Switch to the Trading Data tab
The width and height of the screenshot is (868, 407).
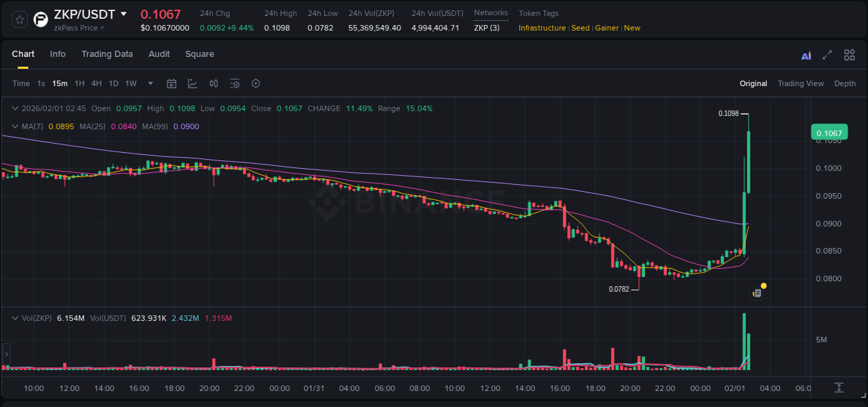pyautogui.click(x=107, y=54)
